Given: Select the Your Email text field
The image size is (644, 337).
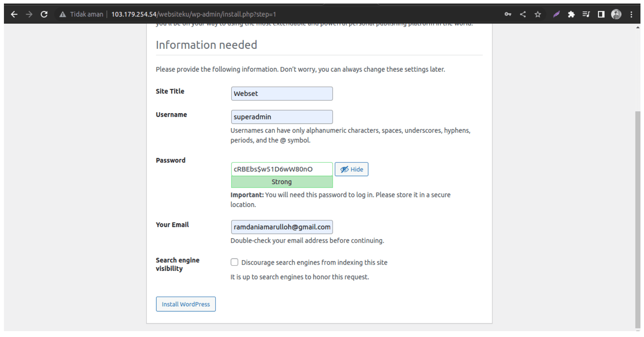Looking at the screenshot, I should pyautogui.click(x=282, y=227).
